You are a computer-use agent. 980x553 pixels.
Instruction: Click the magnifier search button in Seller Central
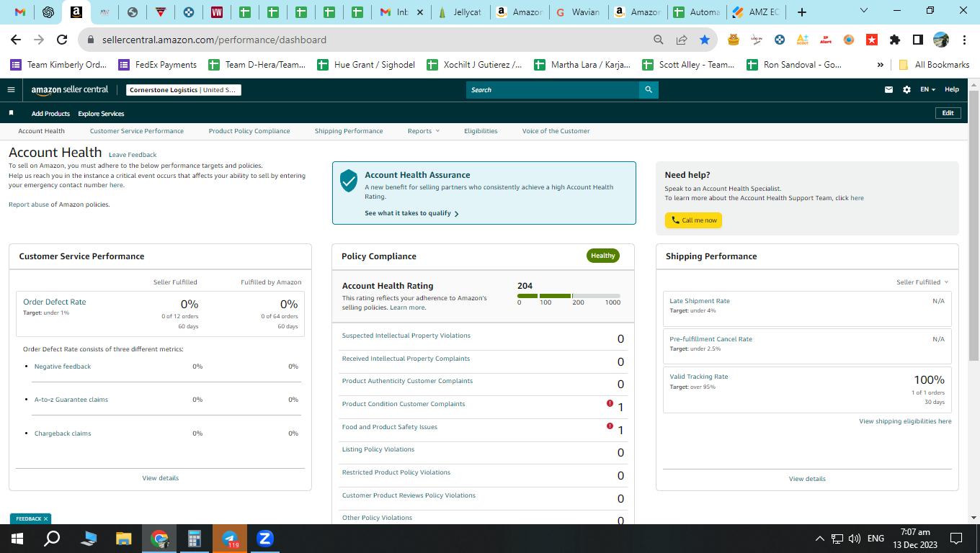pos(649,90)
